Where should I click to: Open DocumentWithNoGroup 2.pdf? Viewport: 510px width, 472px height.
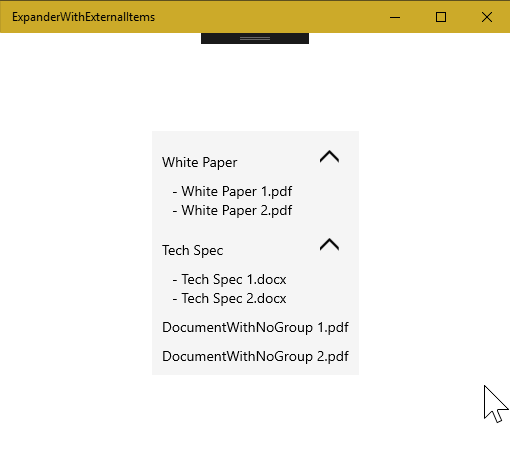pos(255,356)
